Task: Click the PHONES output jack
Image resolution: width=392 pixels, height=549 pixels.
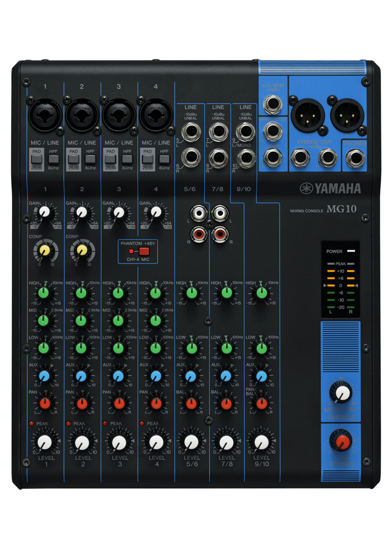Action: (355, 159)
